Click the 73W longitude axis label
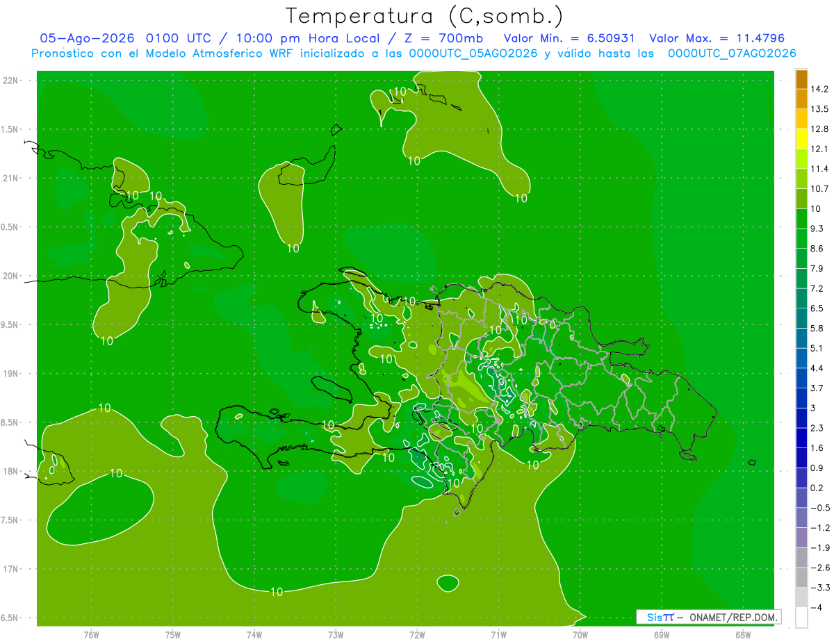834x644 pixels. coord(336,635)
